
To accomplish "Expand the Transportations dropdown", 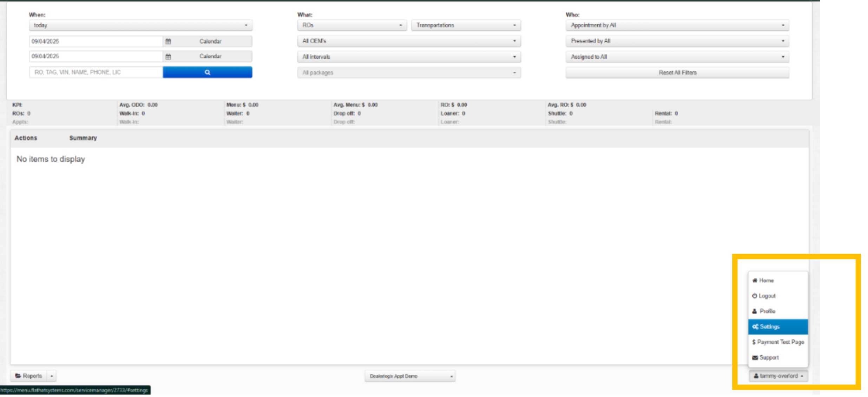I will click(x=466, y=25).
